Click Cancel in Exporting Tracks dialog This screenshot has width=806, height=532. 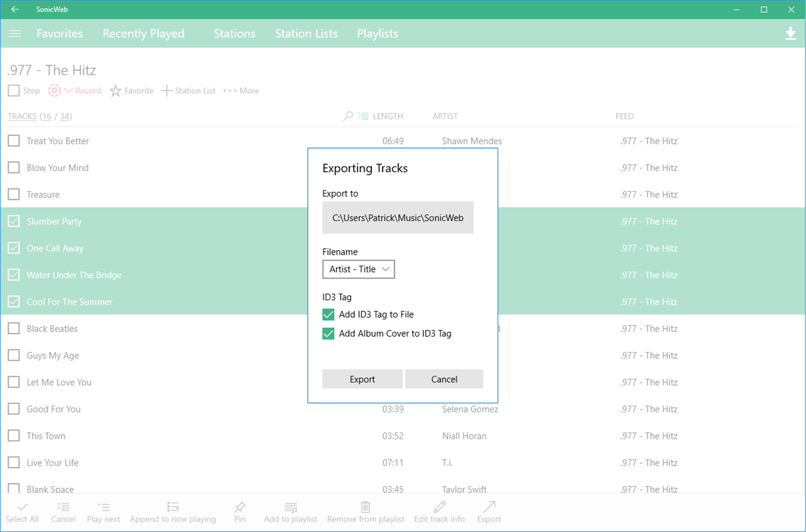(444, 379)
